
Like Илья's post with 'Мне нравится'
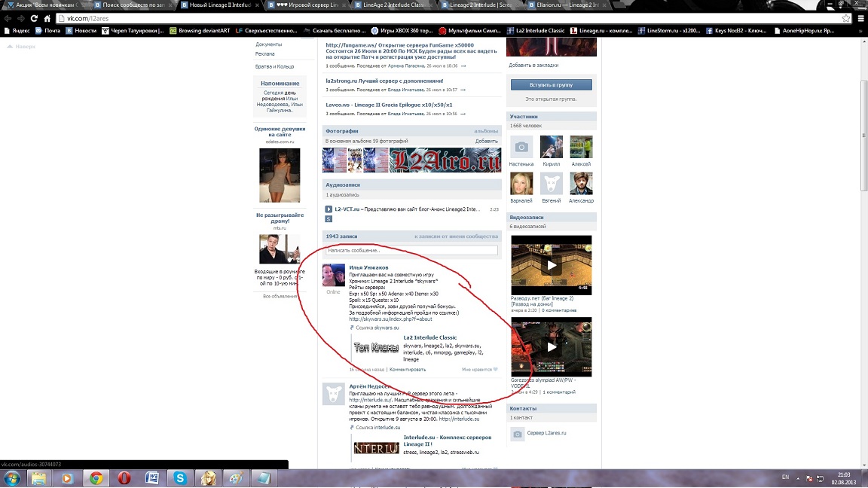479,369
